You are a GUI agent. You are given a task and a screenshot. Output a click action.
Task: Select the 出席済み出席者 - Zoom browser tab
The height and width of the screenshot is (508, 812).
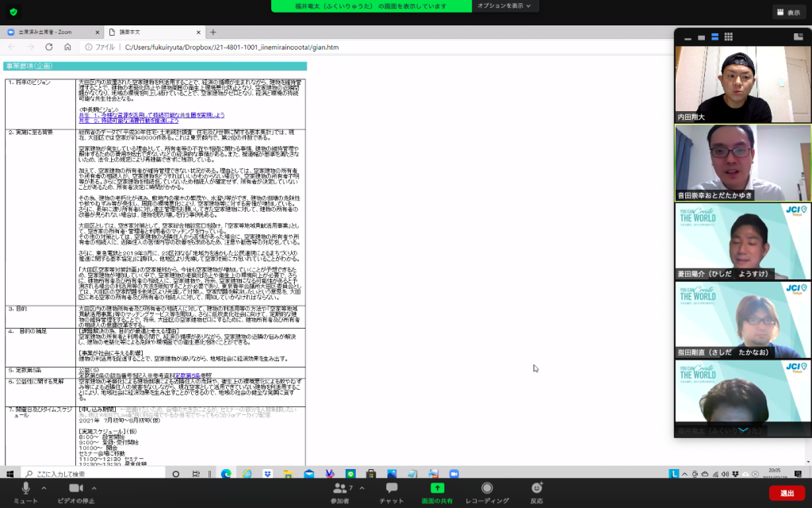(46, 33)
